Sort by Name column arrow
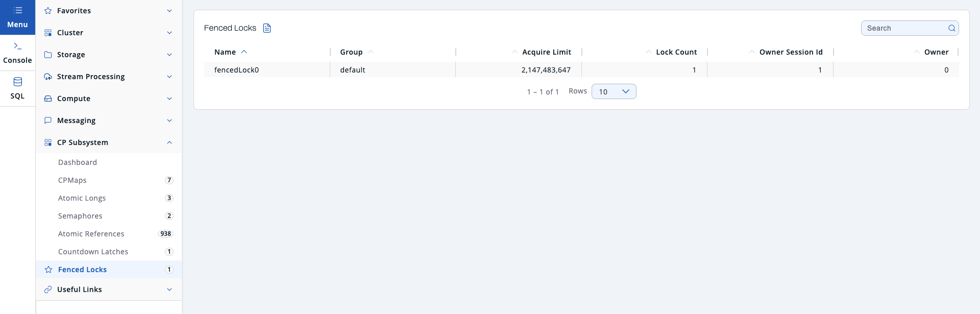 click(x=244, y=52)
